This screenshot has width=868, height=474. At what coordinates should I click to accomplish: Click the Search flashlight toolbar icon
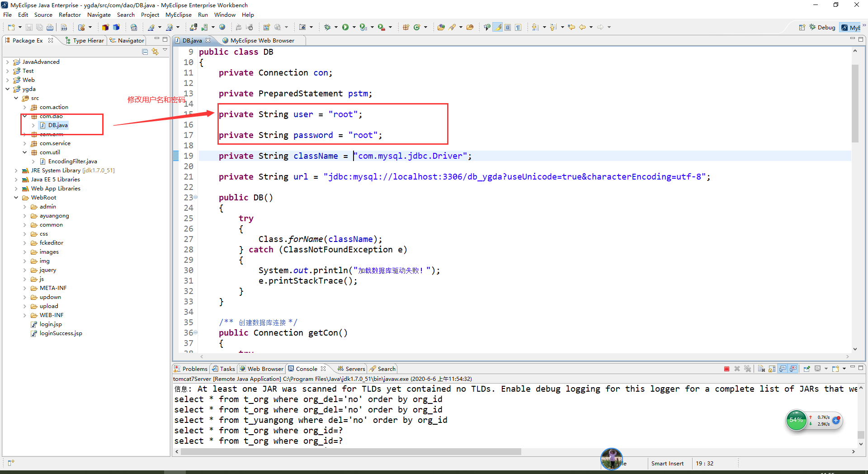(x=452, y=27)
